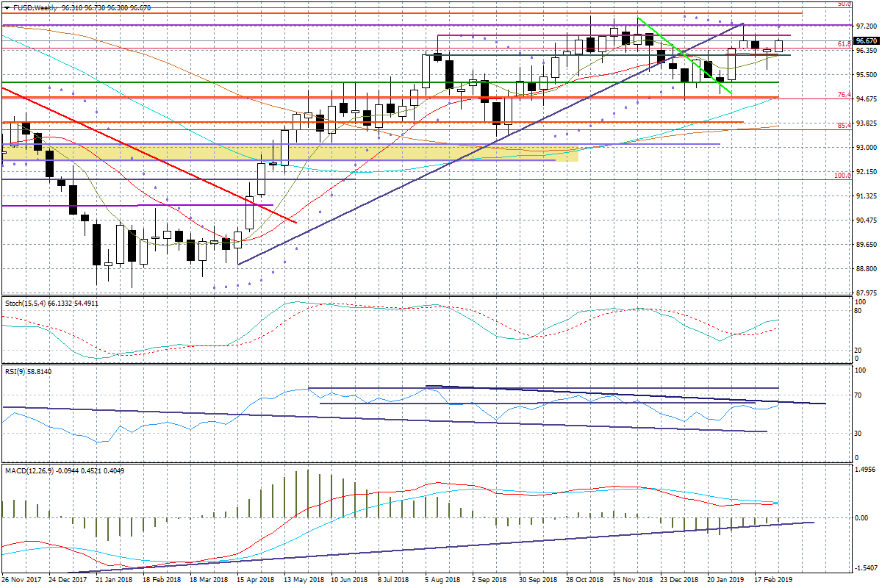Viewport: 882px width, 588px height.
Task: Click the 85.4 Fibonacci level label
Action: pos(844,126)
